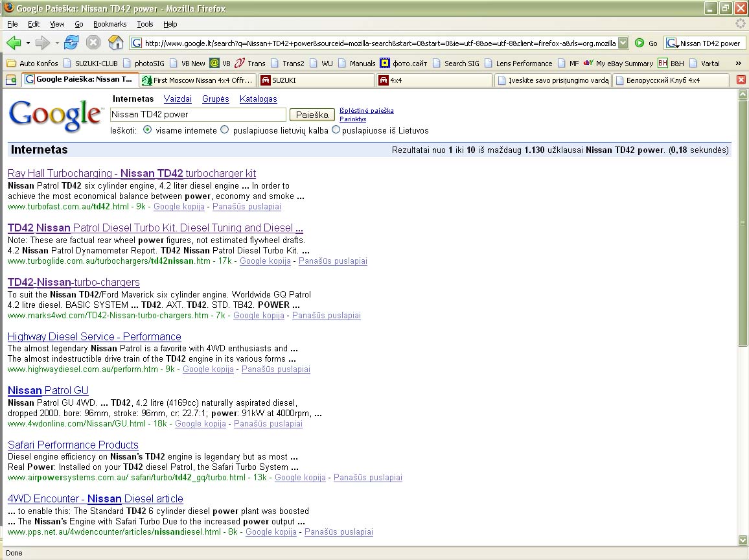Open the WU bookmark

[x=321, y=63]
